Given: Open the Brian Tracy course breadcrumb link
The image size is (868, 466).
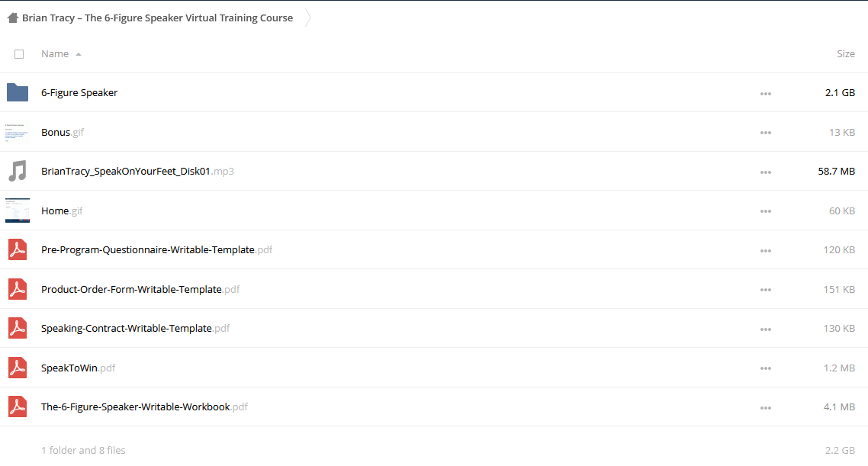Looking at the screenshot, I should click(x=157, y=18).
